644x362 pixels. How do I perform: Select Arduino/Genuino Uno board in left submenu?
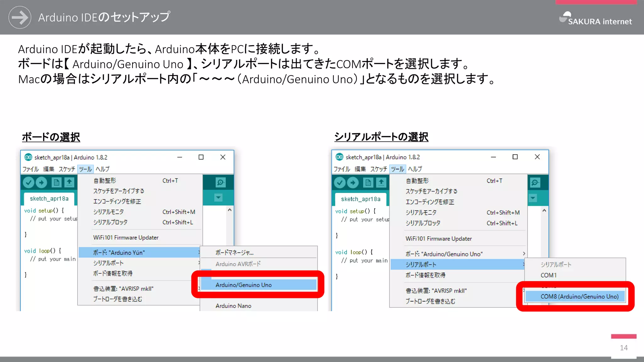click(258, 285)
